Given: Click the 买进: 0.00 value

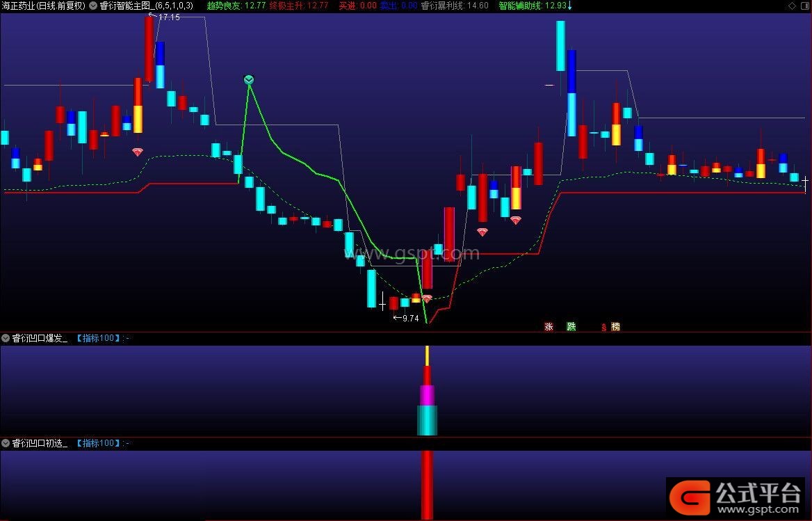Looking at the screenshot, I should (358, 6).
